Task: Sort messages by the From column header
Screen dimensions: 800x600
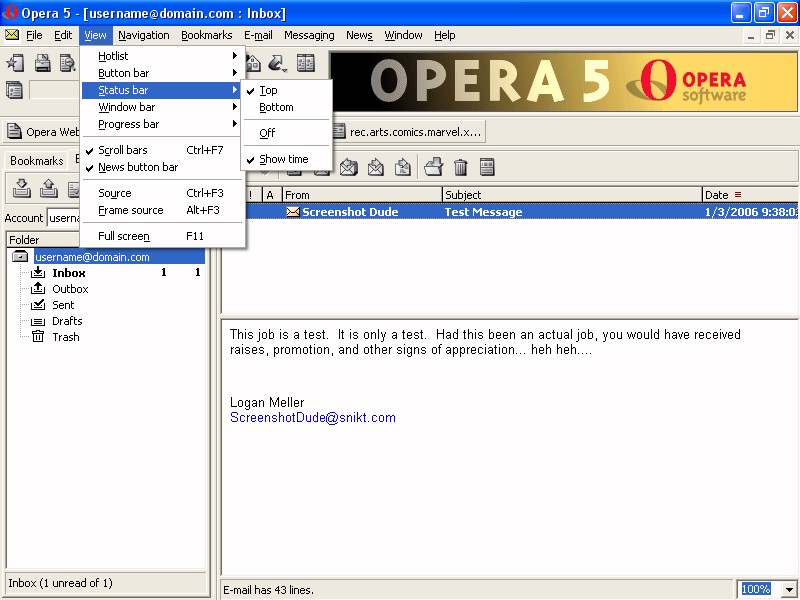Action: 362,195
